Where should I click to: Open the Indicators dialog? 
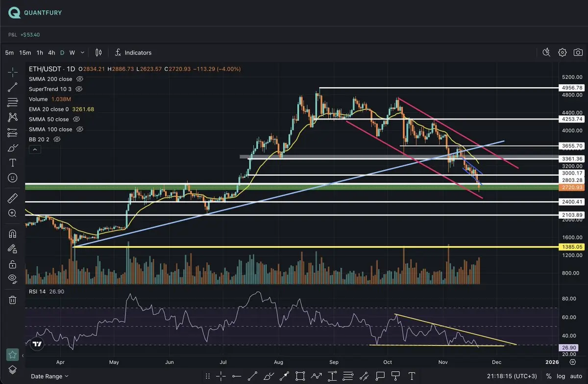[133, 52]
